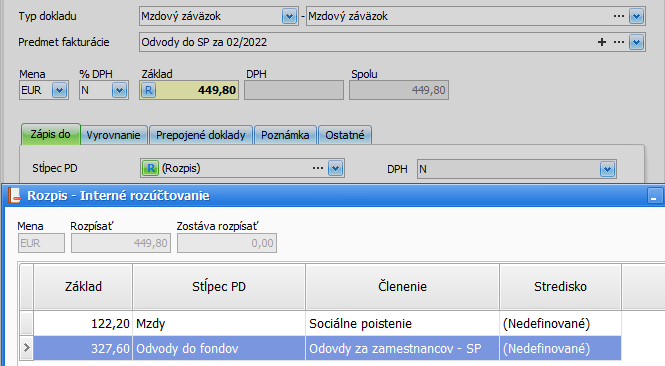Switch to the Zápis do tab

pos(50,134)
